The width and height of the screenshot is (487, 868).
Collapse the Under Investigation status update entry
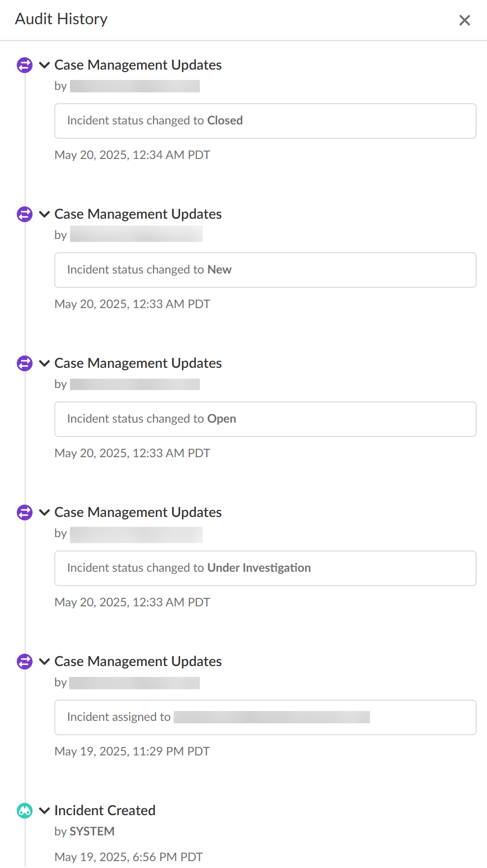click(44, 513)
